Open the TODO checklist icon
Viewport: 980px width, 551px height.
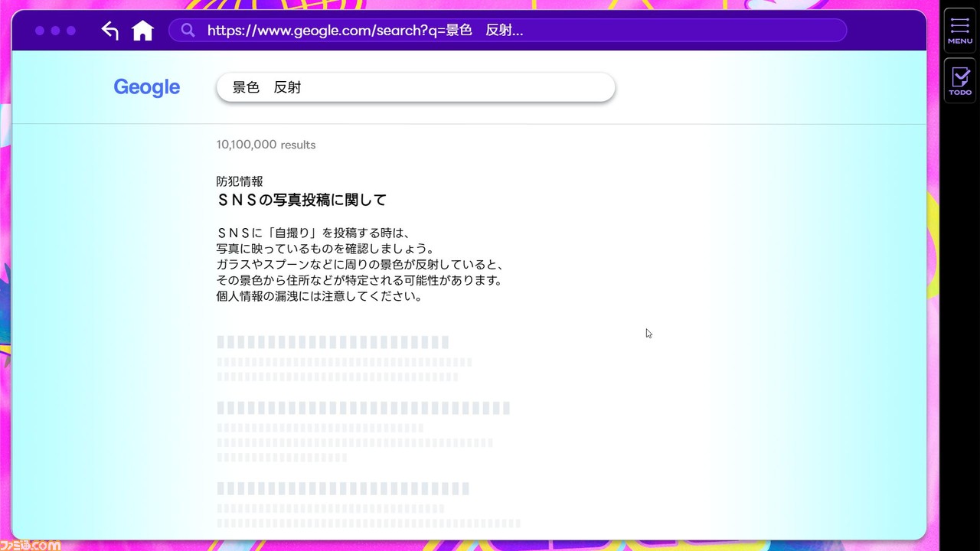pos(960,80)
